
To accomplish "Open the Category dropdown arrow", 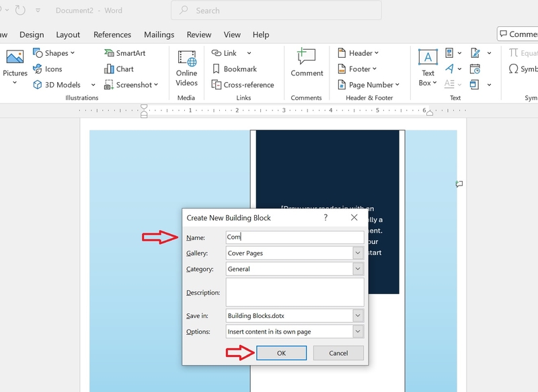I will 358,269.
